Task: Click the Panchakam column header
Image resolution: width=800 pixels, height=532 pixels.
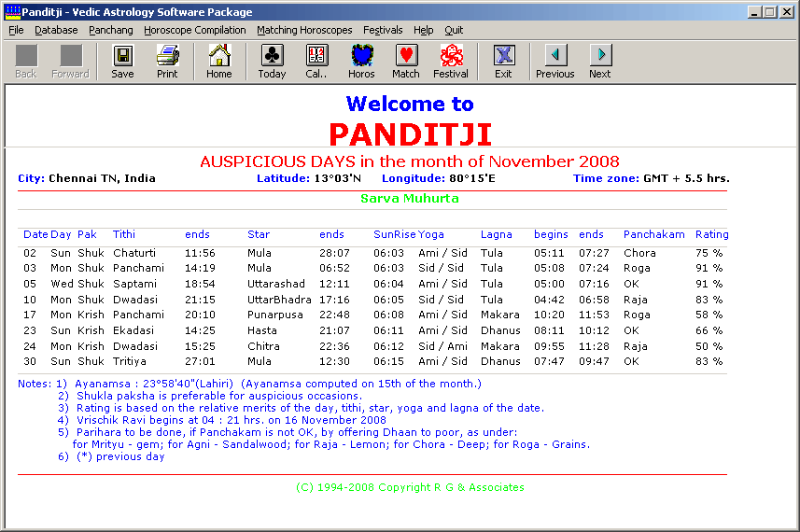Action: 654,234
